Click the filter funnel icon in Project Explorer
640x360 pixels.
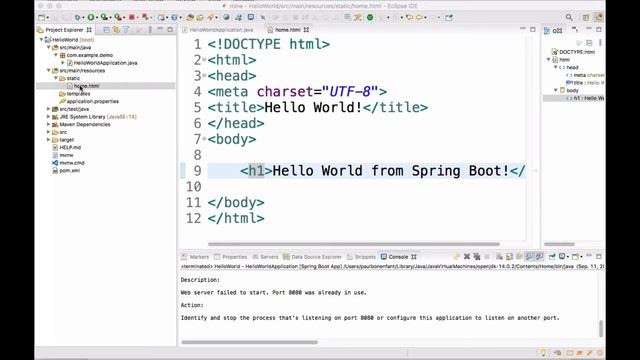tap(126, 30)
